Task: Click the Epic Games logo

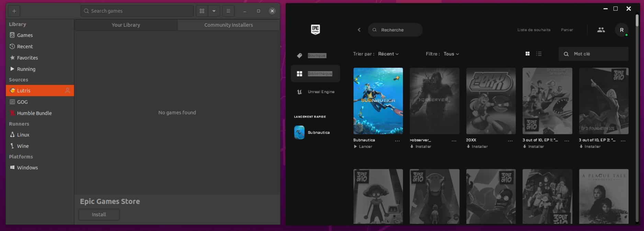Action: (x=315, y=29)
